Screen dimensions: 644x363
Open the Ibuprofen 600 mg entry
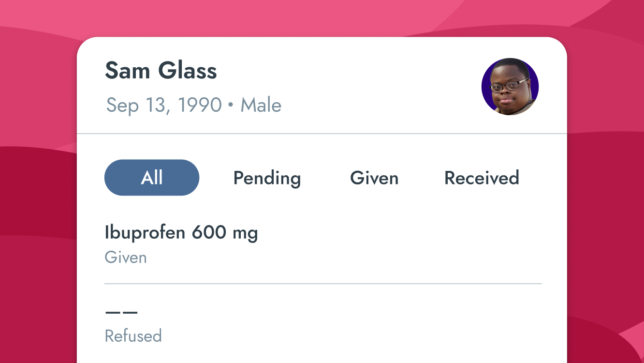tap(181, 233)
